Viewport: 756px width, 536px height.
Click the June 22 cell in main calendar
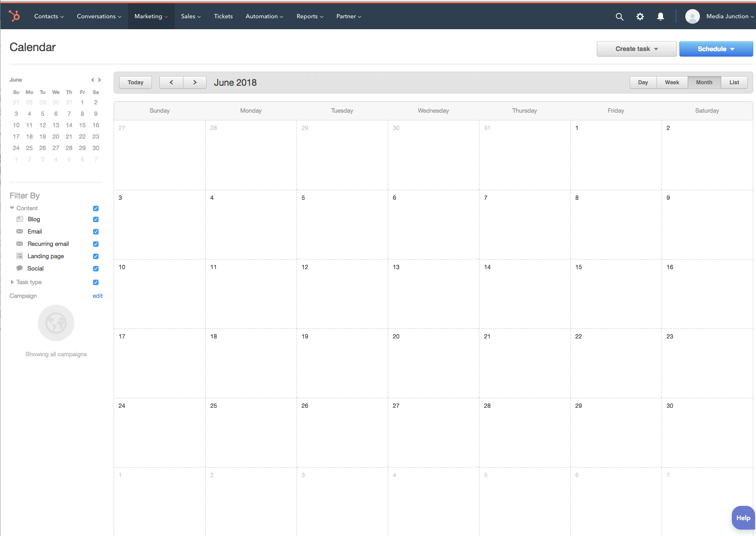pyautogui.click(x=616, y=363)
